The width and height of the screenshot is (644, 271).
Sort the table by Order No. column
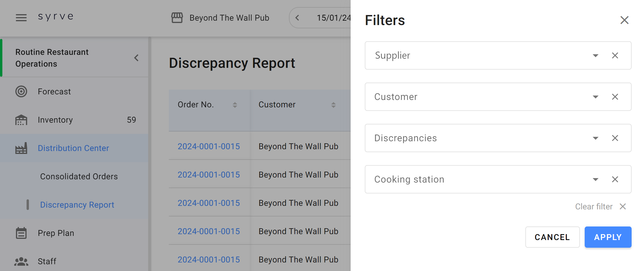[235, 105]
